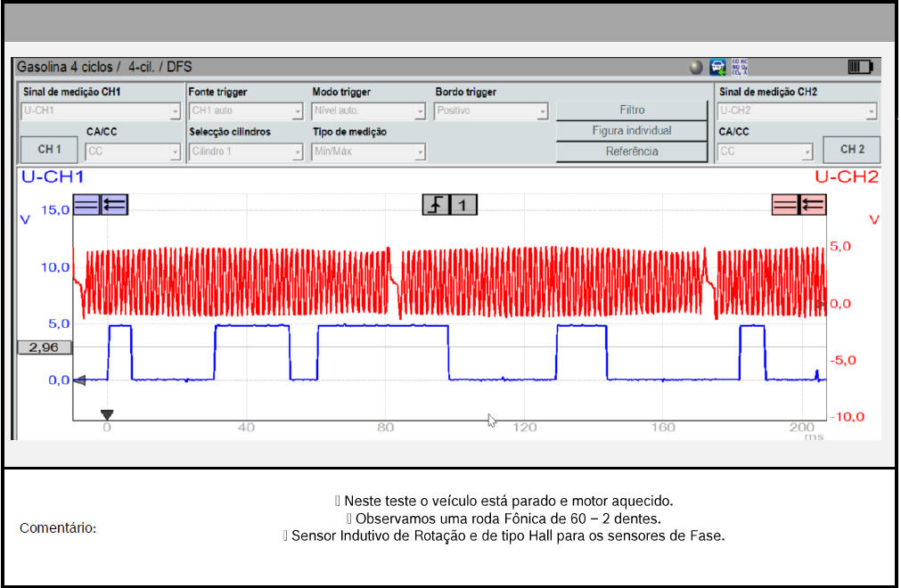Screen dimensions: 901x588
Task: Click the blue CH1 arrow-left alignment icon
Action: [x=114, y=205]
